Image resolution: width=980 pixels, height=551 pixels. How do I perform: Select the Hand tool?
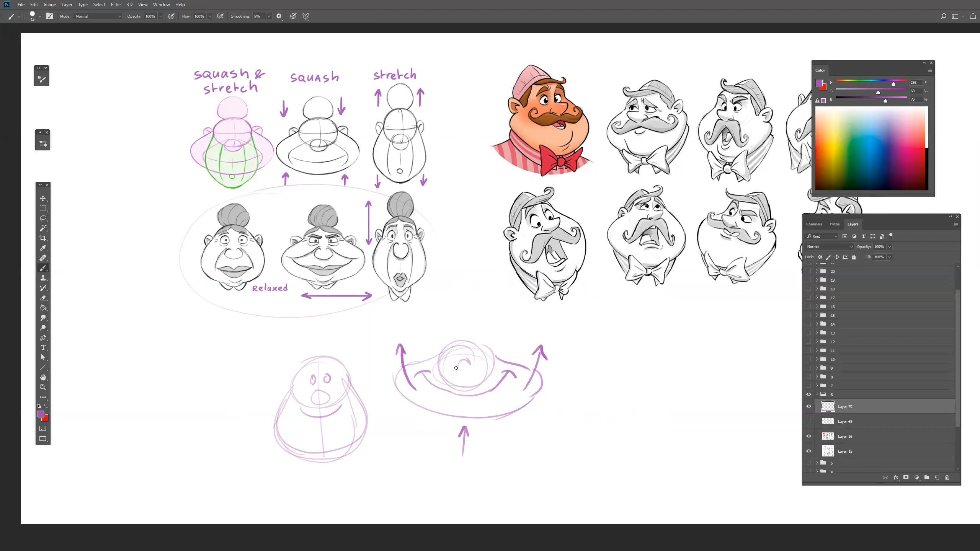[43, 377]
